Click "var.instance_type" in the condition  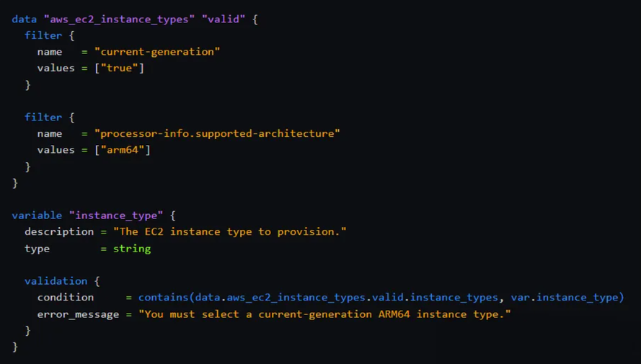pyautogui.click(x=564, y=297)
